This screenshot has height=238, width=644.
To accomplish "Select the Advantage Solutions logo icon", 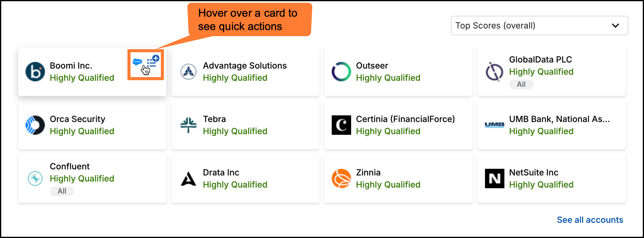I will [188, 72].
